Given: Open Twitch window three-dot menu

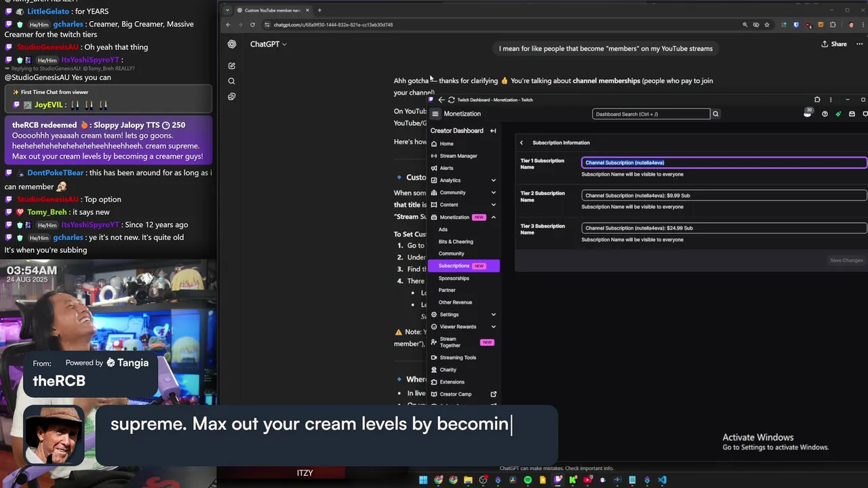Looking at the screenshot, I should (831, 100).
